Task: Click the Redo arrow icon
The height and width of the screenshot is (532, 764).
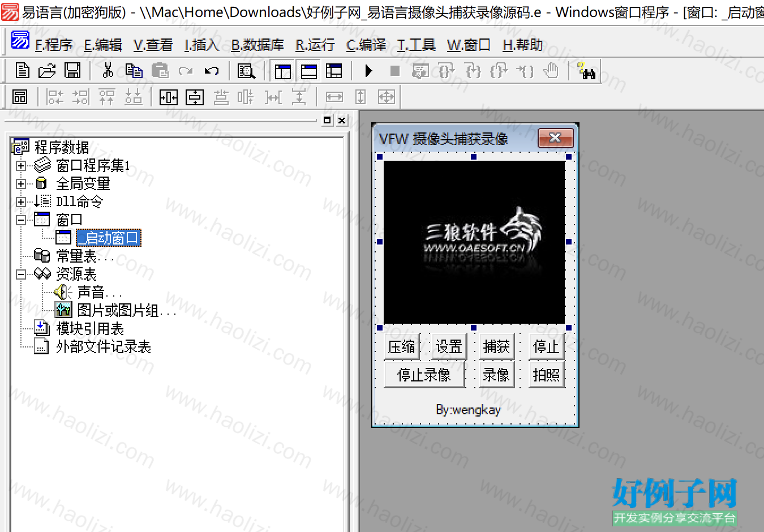Action: point(186,71)
